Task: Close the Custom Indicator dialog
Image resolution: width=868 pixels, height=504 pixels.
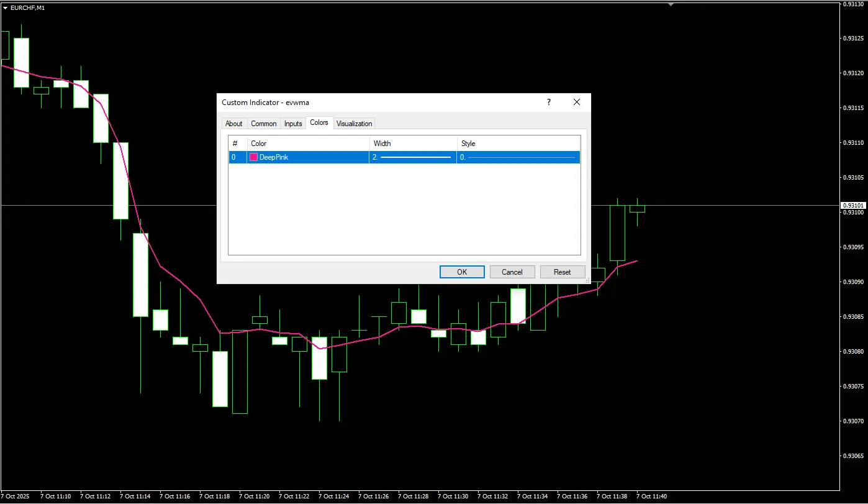Action: point(577,102)
